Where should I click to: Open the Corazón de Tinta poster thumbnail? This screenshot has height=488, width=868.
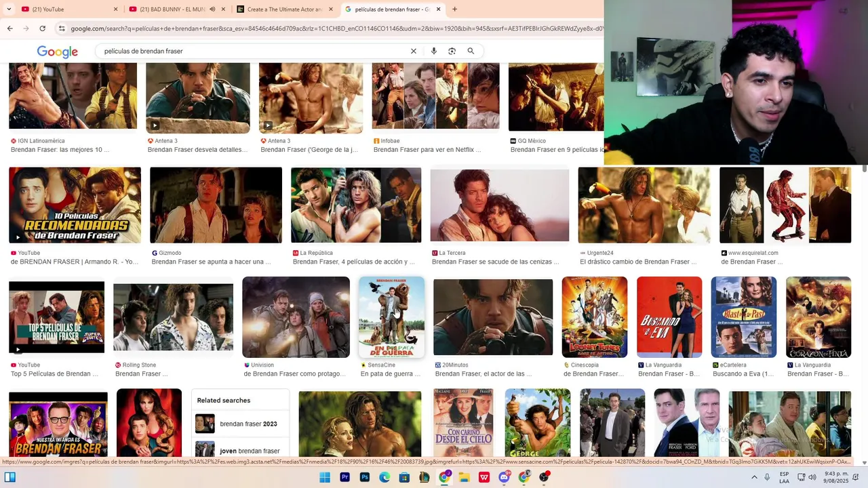[x=818, y=317]
